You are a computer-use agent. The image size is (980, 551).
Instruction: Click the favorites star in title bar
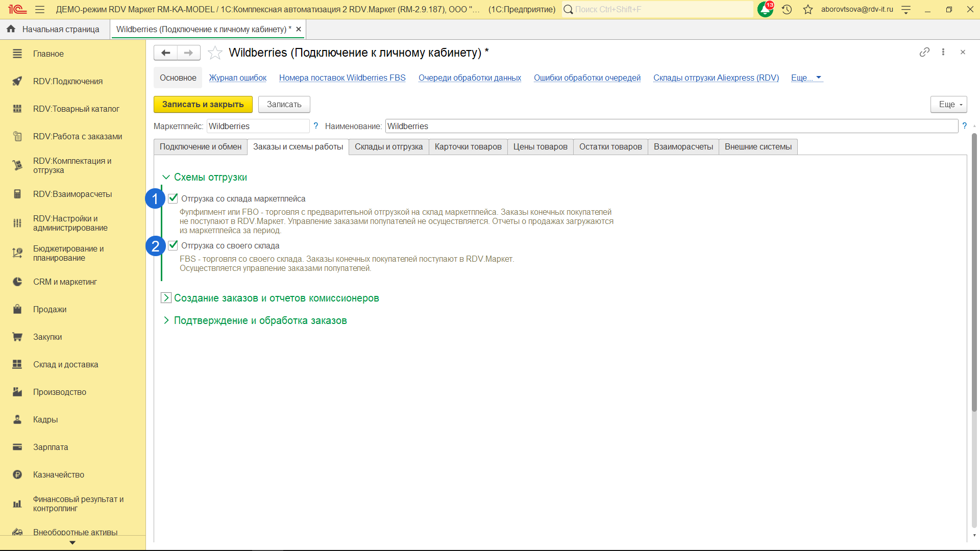(x=807, y=9)
